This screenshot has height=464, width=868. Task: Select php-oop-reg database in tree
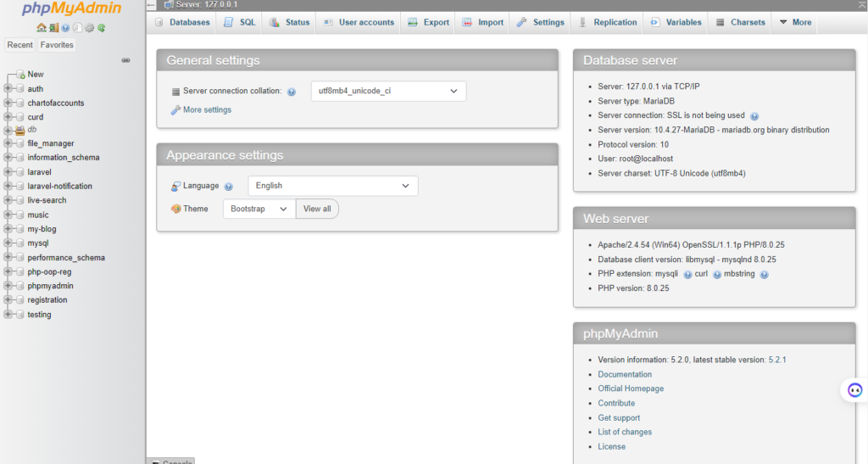click(x=49, y=272)
